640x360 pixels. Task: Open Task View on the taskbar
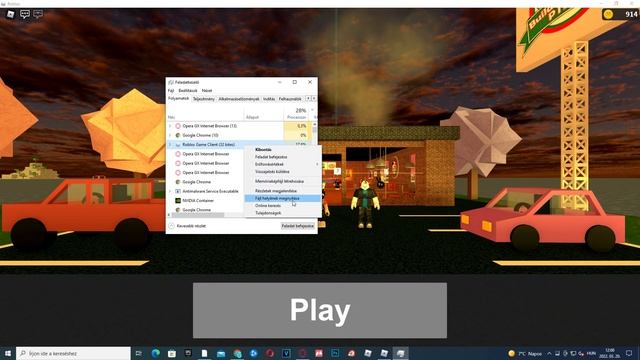point(139,353)
